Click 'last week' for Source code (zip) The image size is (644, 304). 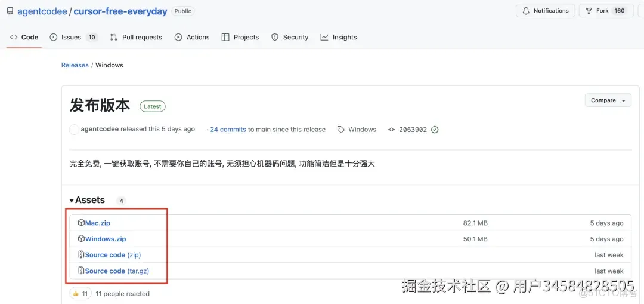click(609, 254)
